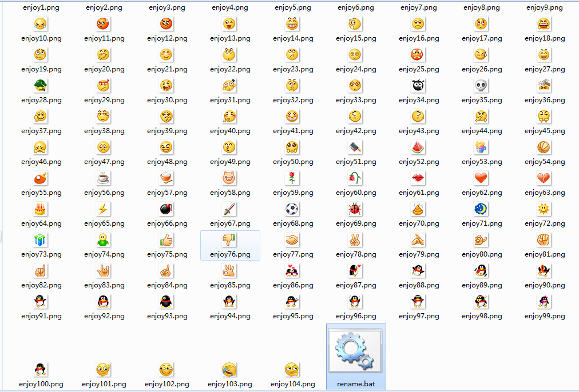This screenshot has width=579, height=392.
Task: Select the file name enjoy95.png
Action: coord(293,316)
